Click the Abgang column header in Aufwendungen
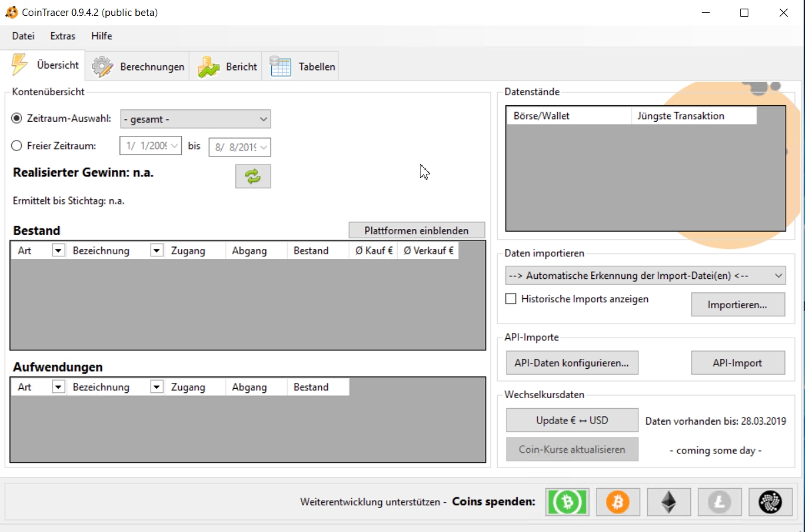 coord(256,387)
